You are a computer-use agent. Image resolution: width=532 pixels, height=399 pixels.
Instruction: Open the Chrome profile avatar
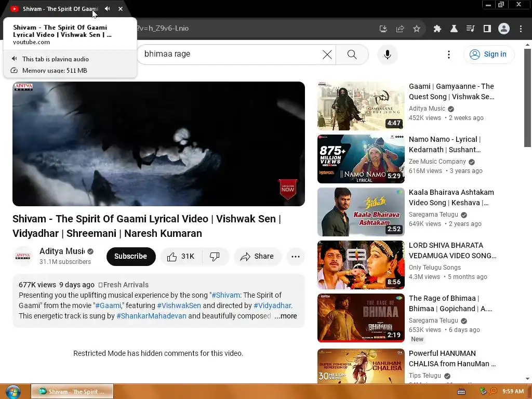tap(504, 29)
